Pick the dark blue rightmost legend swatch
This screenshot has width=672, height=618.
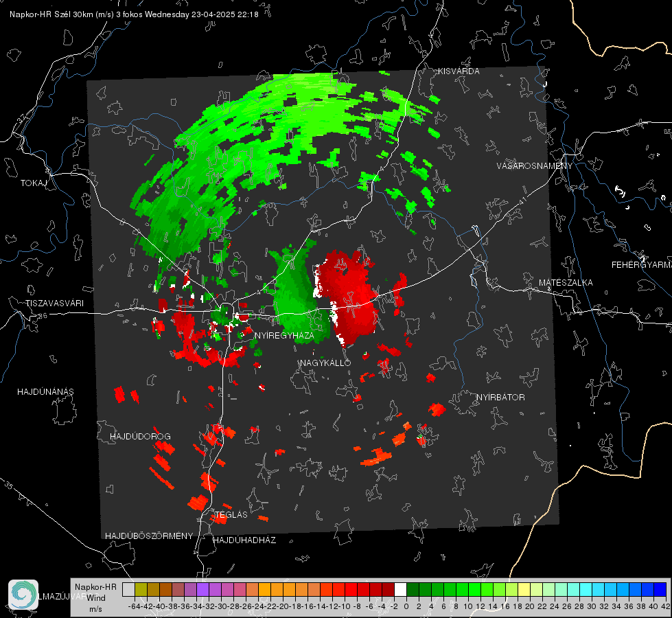pos(660,590)
